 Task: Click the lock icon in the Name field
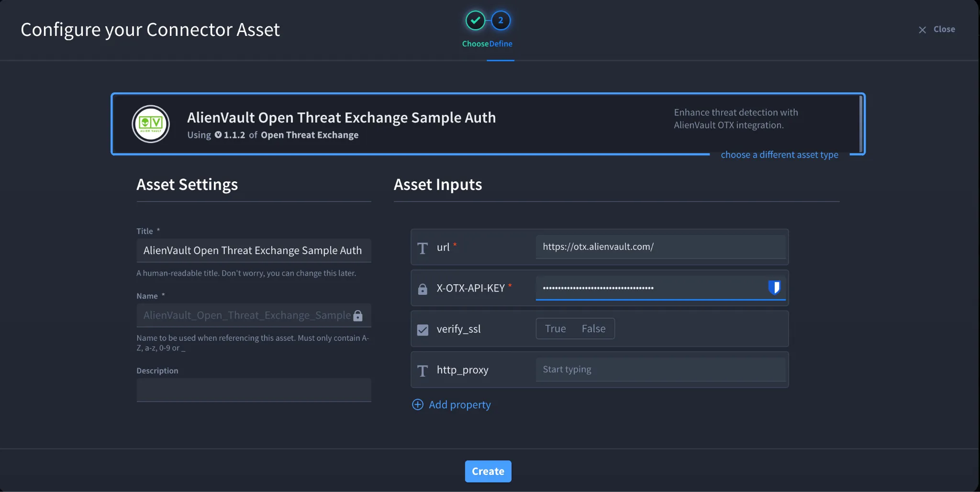point(357,315)
